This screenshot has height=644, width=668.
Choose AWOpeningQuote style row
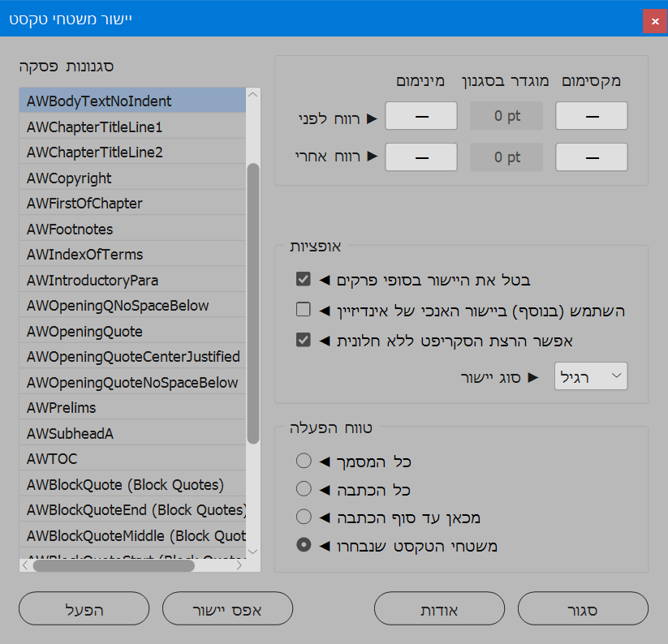(x=132, y=331)
